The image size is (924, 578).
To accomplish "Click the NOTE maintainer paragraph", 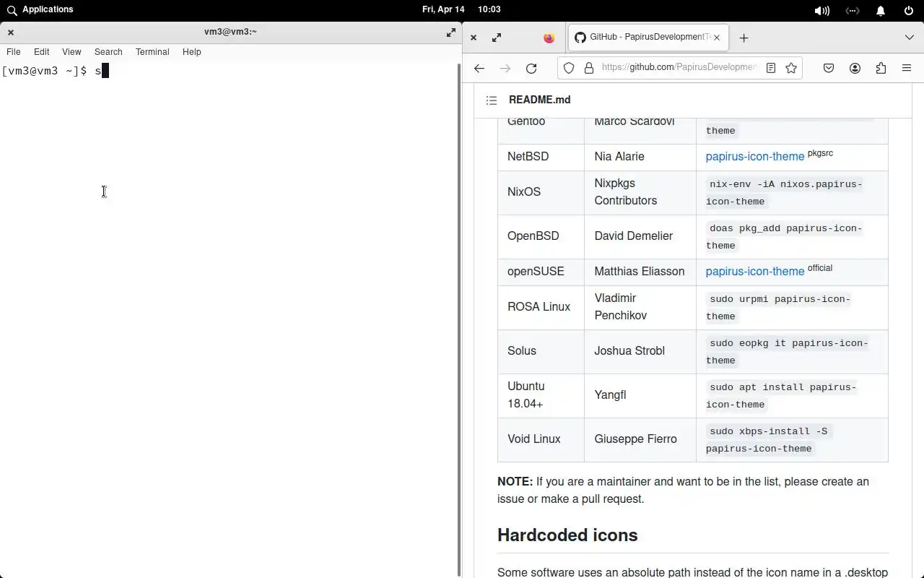I will coord(683,490).
